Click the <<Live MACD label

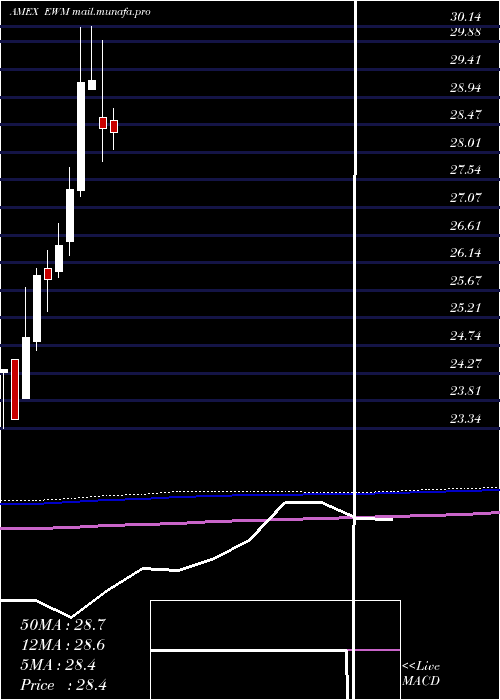click(x=421, y=674)
